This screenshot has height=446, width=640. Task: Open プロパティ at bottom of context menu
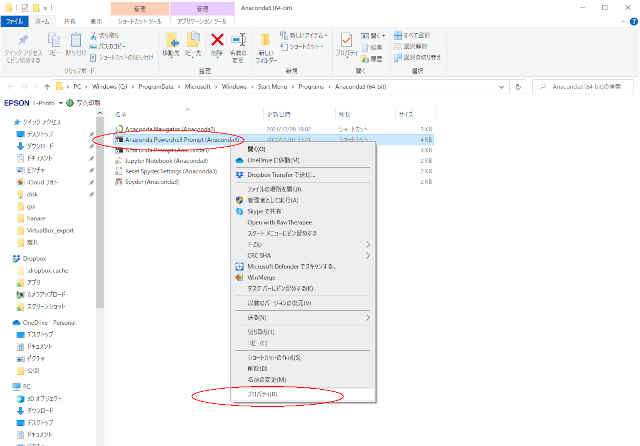coord(263,394)
